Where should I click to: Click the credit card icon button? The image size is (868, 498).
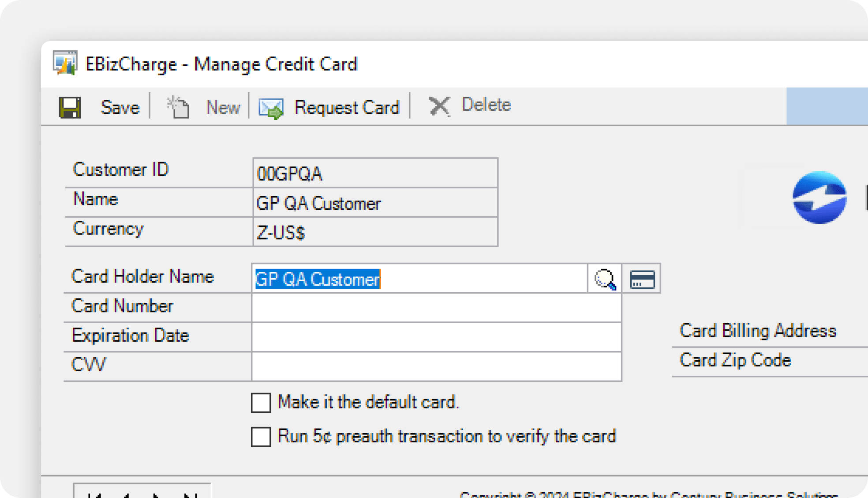coord(642,279)
